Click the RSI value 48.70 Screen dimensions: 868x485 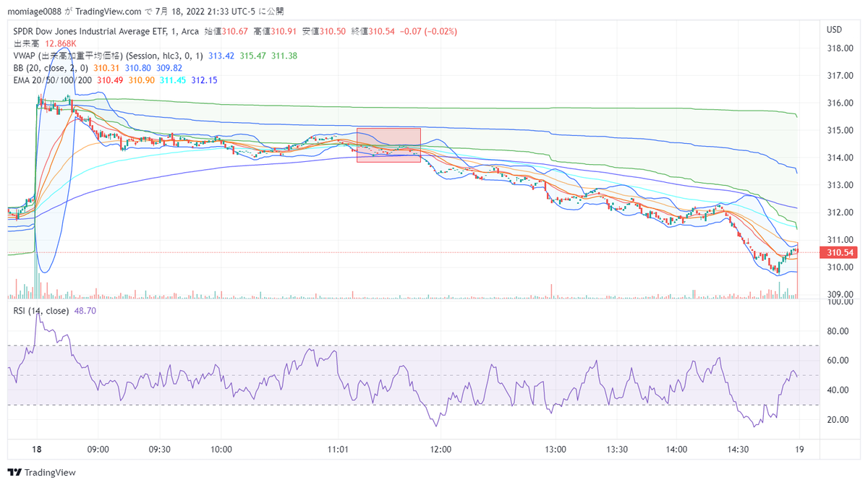85,311
